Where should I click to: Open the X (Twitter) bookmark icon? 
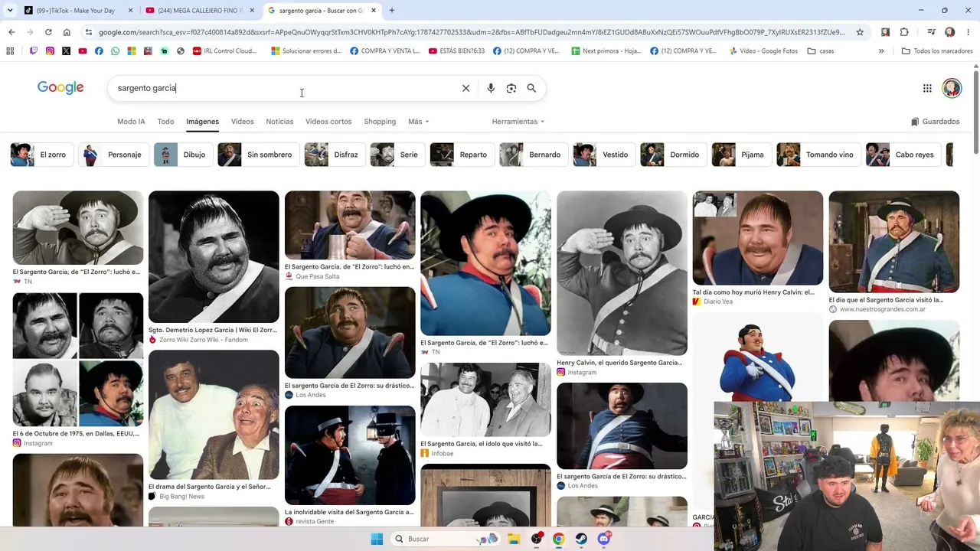pos(66,51)
